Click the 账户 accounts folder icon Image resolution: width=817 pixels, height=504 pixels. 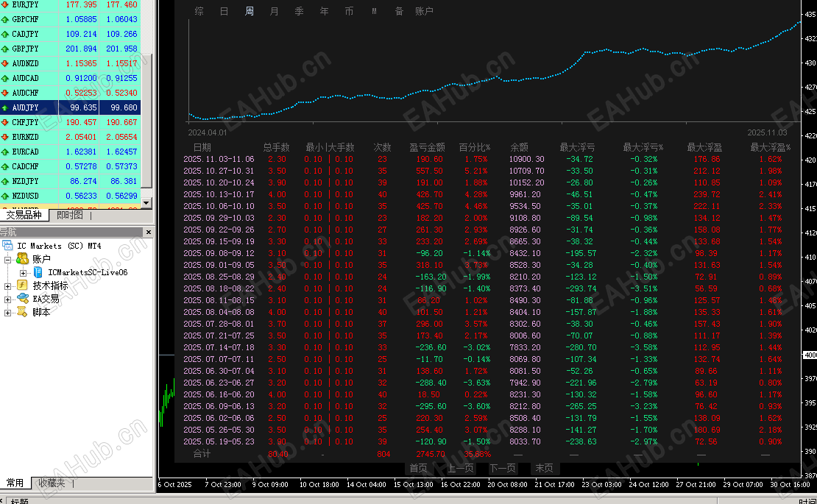(22, 259)
